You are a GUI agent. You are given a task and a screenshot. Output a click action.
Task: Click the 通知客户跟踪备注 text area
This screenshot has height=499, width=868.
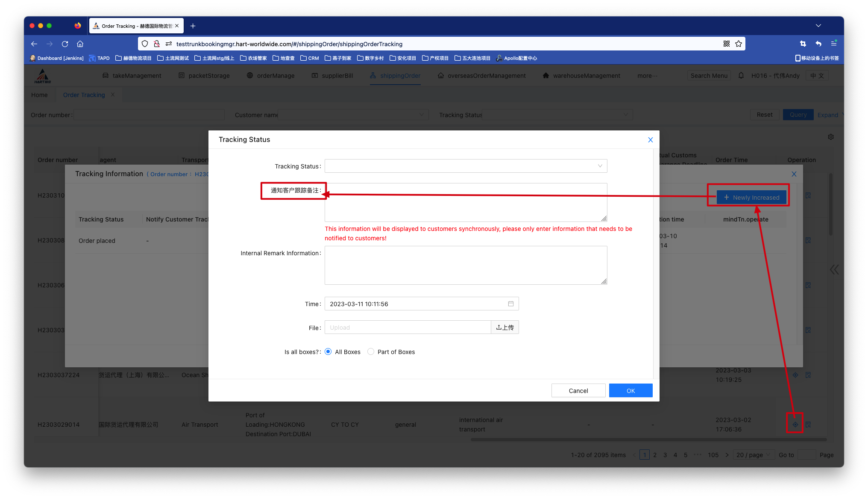click(x=466, y=202)
